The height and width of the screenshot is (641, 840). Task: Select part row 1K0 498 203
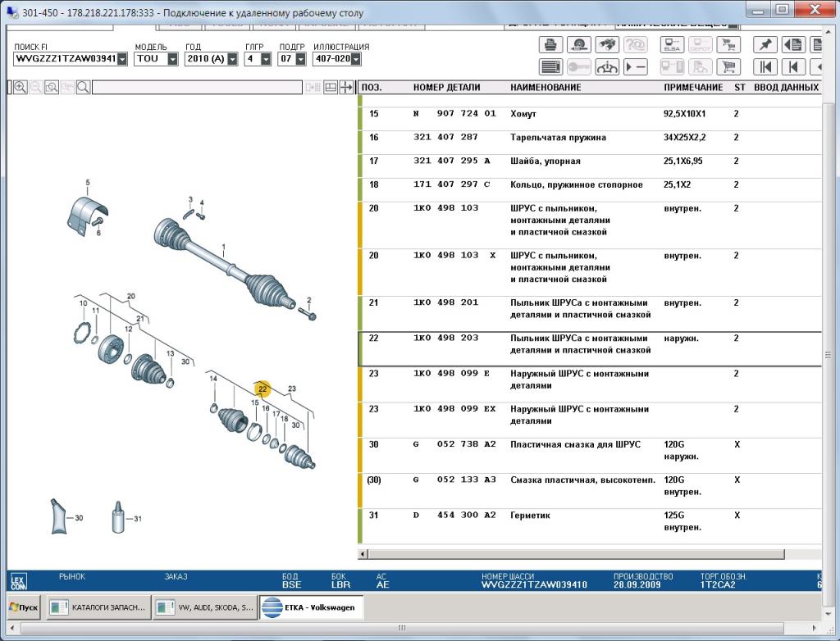point(589,348)
